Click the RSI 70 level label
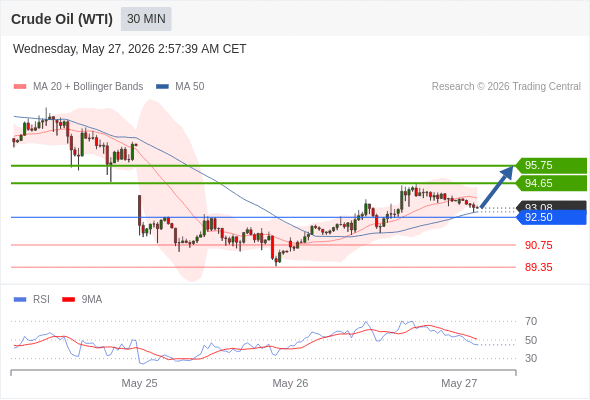The width and height of the screenshot is (590, 400). coord(531,321)
